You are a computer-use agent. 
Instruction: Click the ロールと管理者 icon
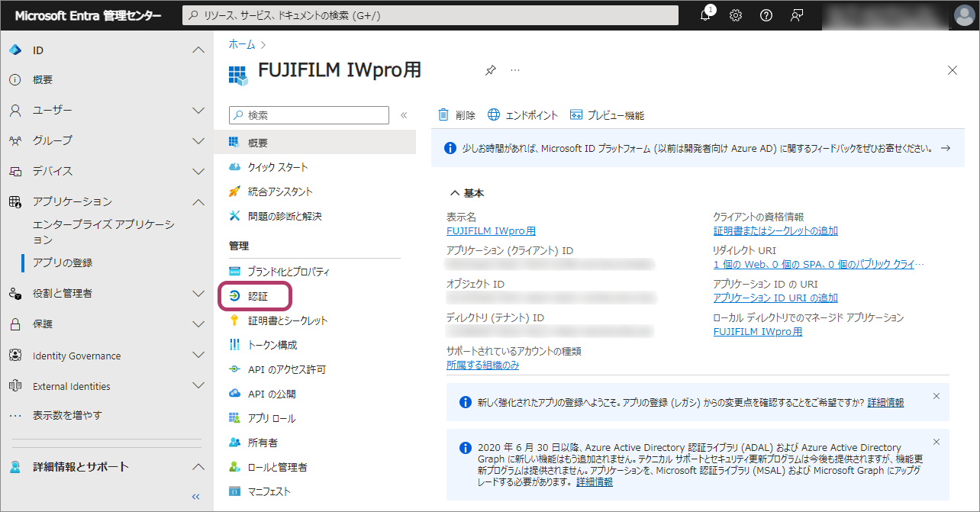pyautogui.click(x=235, y=467)
